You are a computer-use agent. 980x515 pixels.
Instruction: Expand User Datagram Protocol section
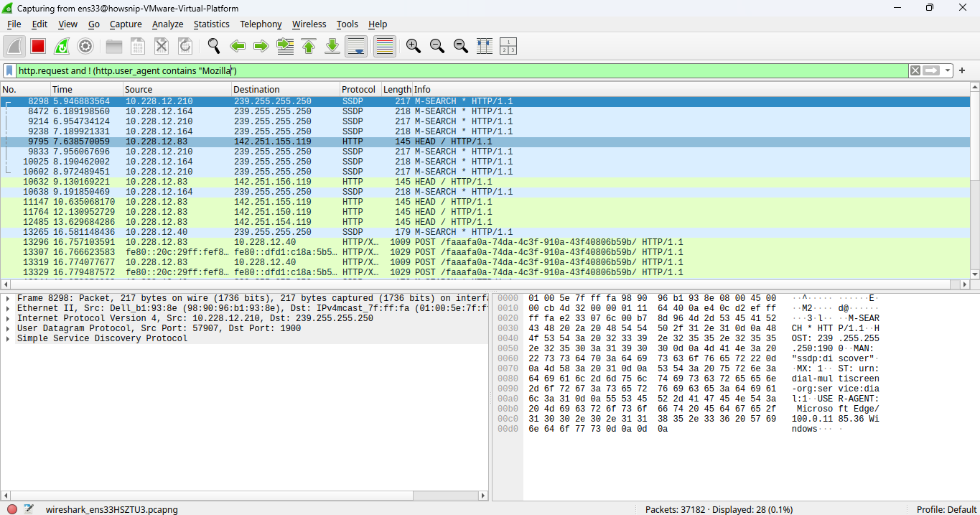pyautogui.click(x=7, y=328)
